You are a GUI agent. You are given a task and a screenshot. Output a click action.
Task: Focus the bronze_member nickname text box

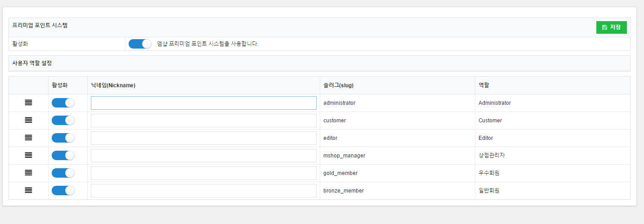(x=203, y=191)
